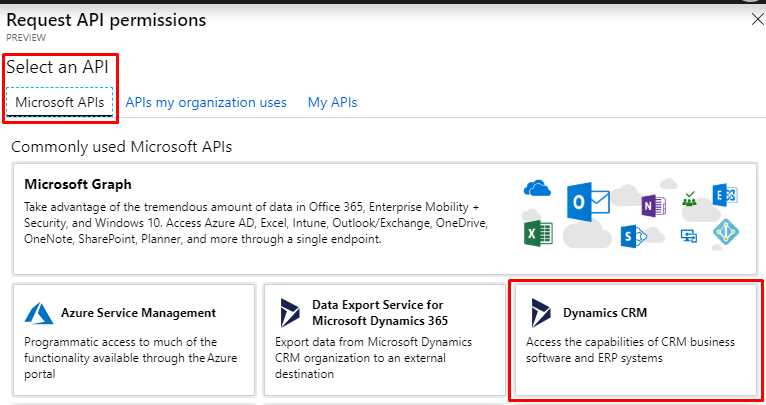Click the Planner people-checkmark icon

pyautogui.click(x=689, y=198)
